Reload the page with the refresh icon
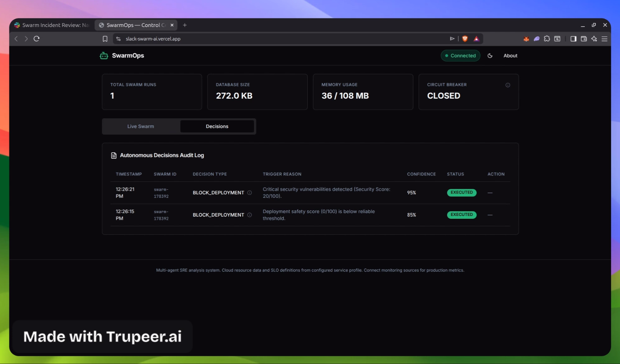 (x=36, y=39)
